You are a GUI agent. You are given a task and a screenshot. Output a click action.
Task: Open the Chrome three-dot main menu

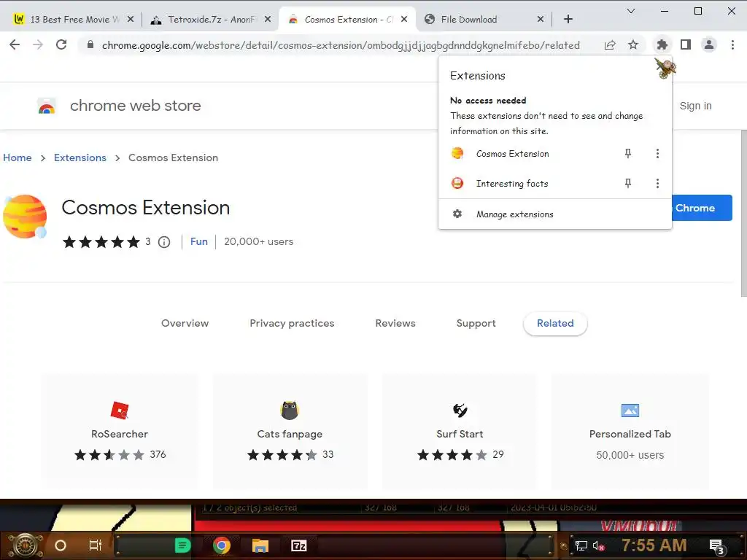coord(732,44)
